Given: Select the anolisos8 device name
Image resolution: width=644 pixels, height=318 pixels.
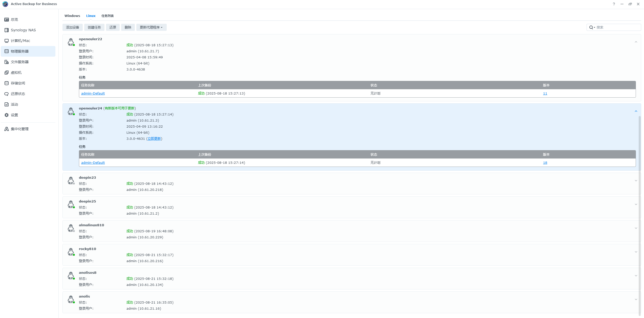Looking at the screenshot, I should coord(88,272).
